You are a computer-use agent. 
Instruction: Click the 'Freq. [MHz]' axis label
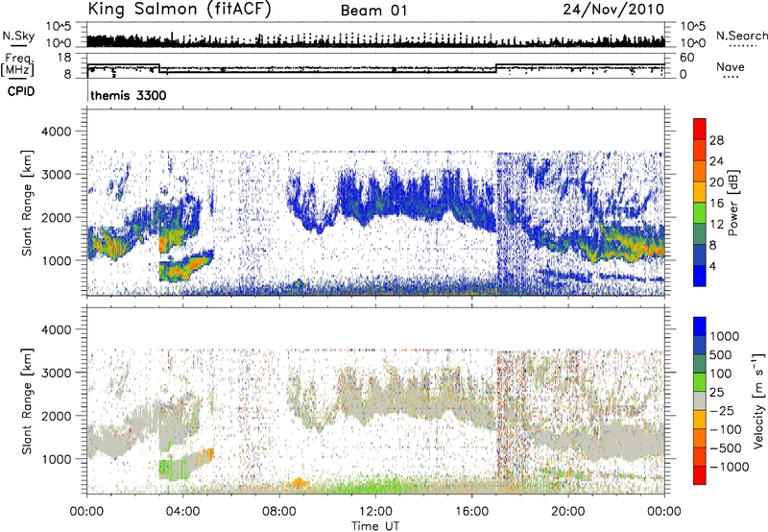[18, 65]
